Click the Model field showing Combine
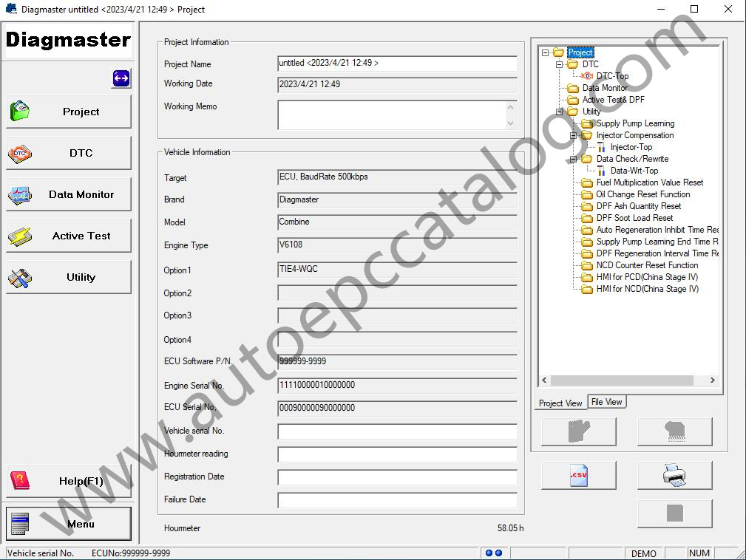Image resolution: width=746 pixels, height=560 pixels. click(397, 222)
